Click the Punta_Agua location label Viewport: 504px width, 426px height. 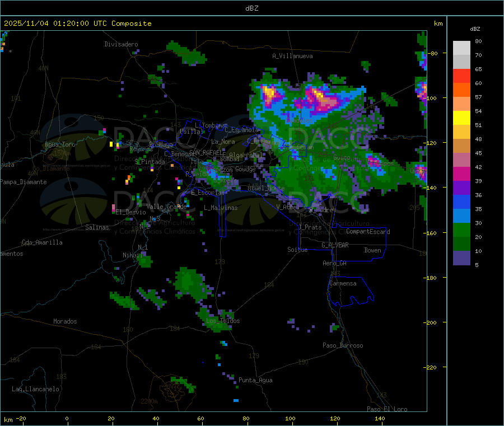[x=255, y=380]
